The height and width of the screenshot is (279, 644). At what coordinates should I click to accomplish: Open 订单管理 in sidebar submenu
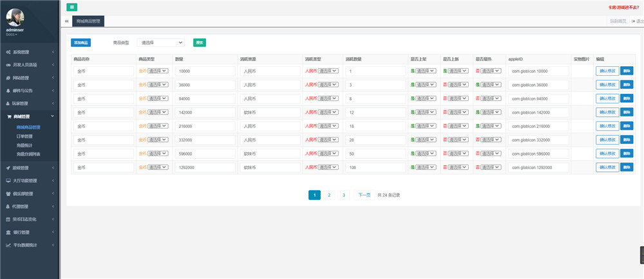[24, 136]
